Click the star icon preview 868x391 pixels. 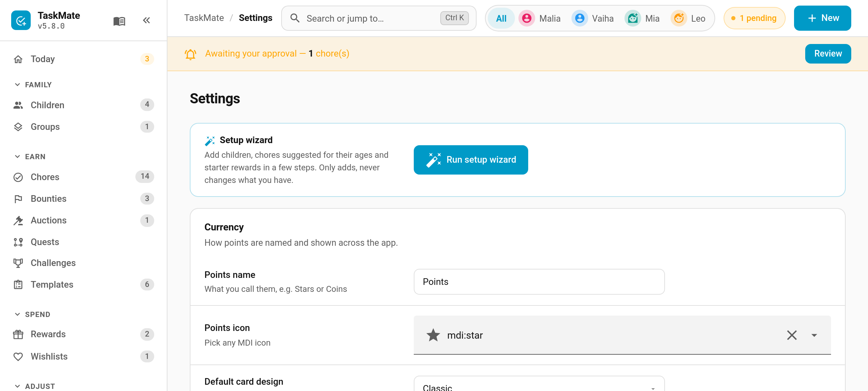[x=433, y=335]
